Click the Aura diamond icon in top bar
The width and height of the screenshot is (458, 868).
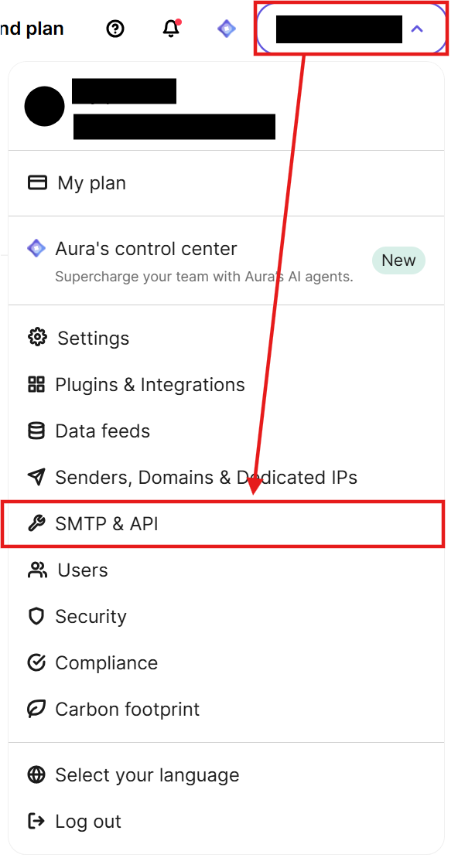[227, 29]
